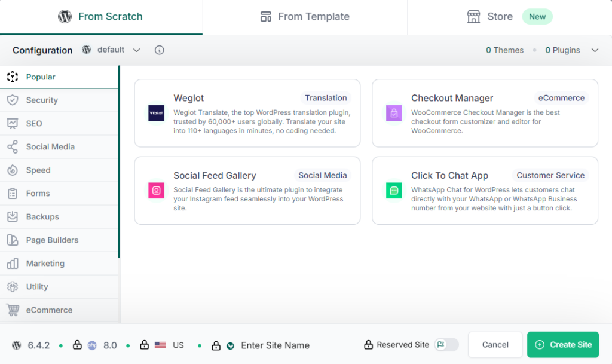Select the Weglot plugin card title
The image size is (612, 364).
pos(188,98)
